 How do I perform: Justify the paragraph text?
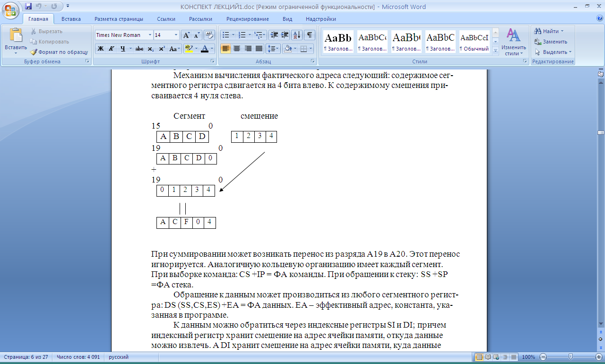point(259,49)
